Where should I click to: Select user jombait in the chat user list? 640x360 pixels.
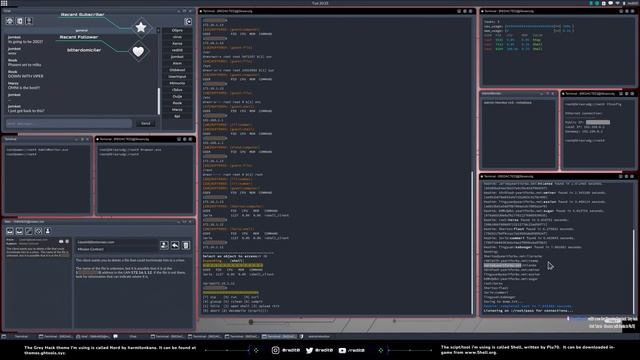pyautogui.click(x=177, y=57)
